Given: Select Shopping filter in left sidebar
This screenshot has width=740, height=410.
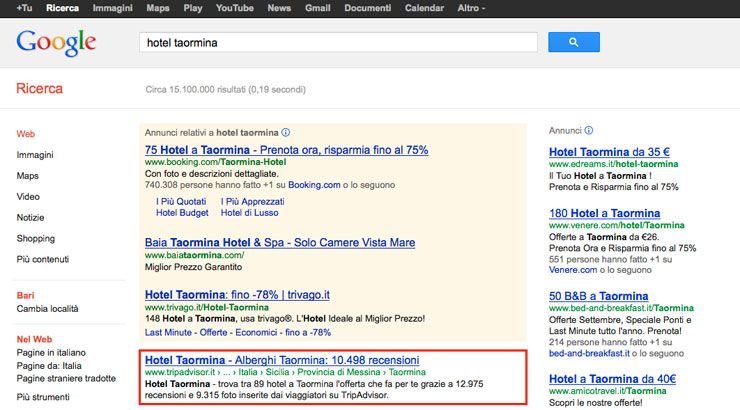Looking at the screenshot, I should click(35, 238).
